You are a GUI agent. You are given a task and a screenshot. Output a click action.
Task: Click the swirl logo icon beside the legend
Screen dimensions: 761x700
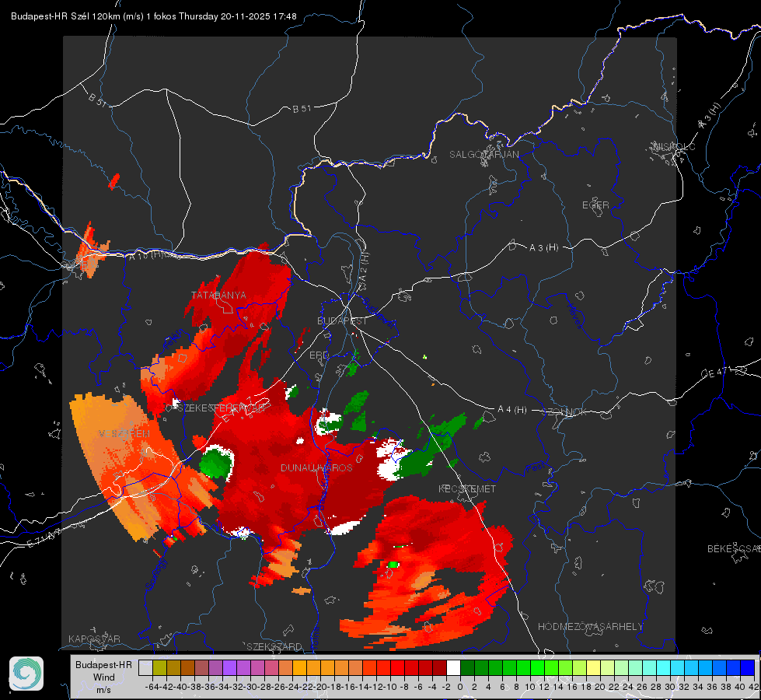(x=26, y=674)
